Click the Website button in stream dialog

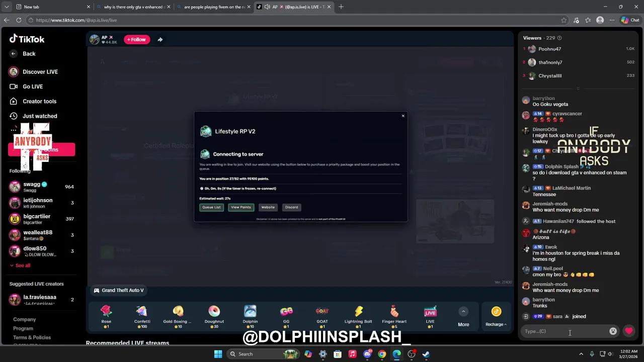tap(268, 207)
